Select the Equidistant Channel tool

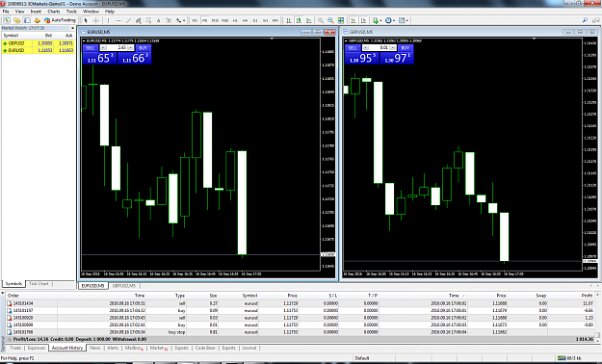pos(138,20)
